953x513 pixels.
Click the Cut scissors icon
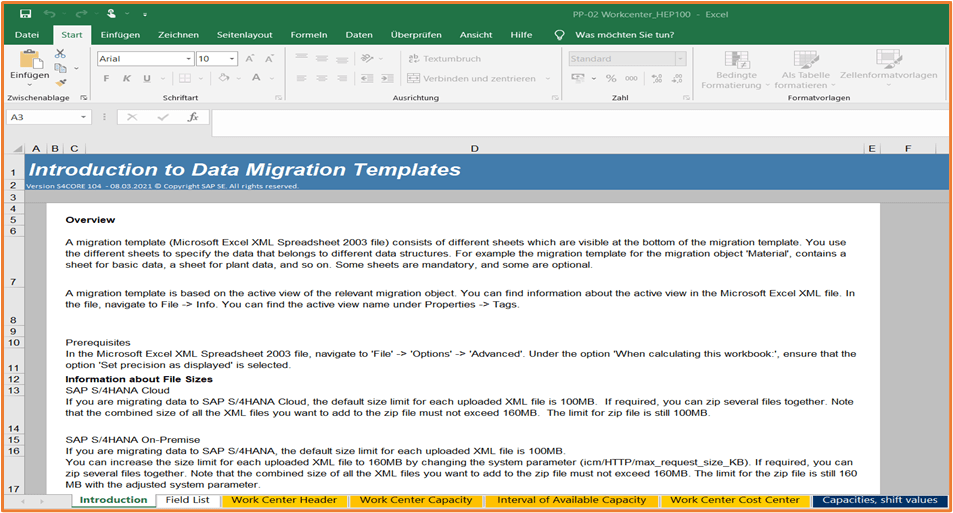(60, 53)
